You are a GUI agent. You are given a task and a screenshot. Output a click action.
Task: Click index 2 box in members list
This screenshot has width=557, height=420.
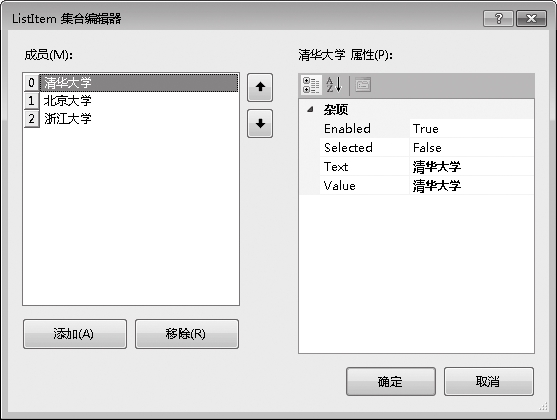[32, 119]
